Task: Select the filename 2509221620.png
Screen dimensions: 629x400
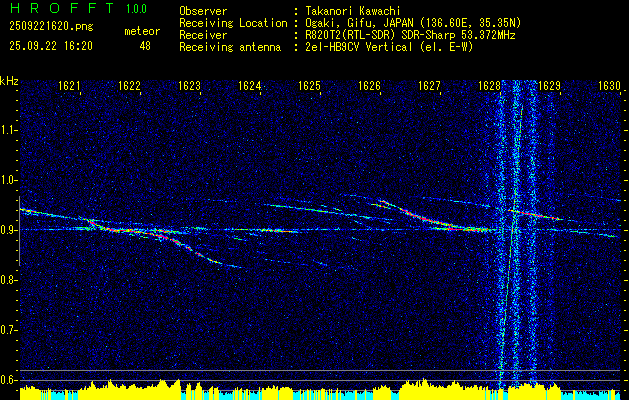Action: tap(51, 27)
